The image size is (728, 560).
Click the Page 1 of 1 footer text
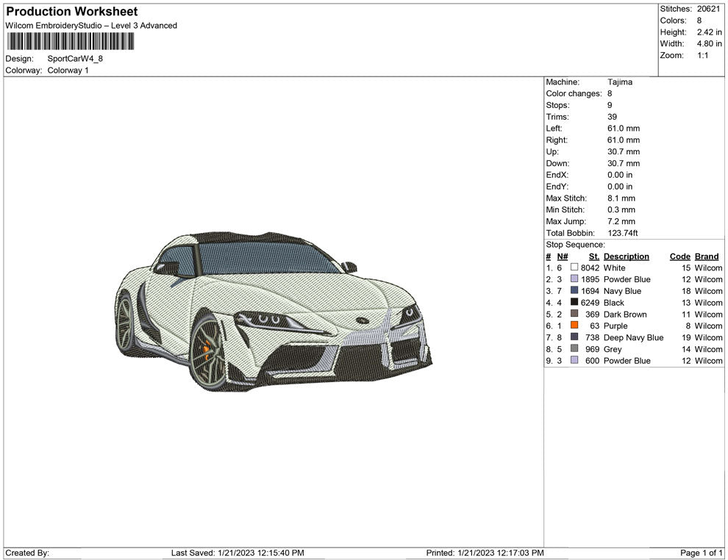click(x=702, y=553)
